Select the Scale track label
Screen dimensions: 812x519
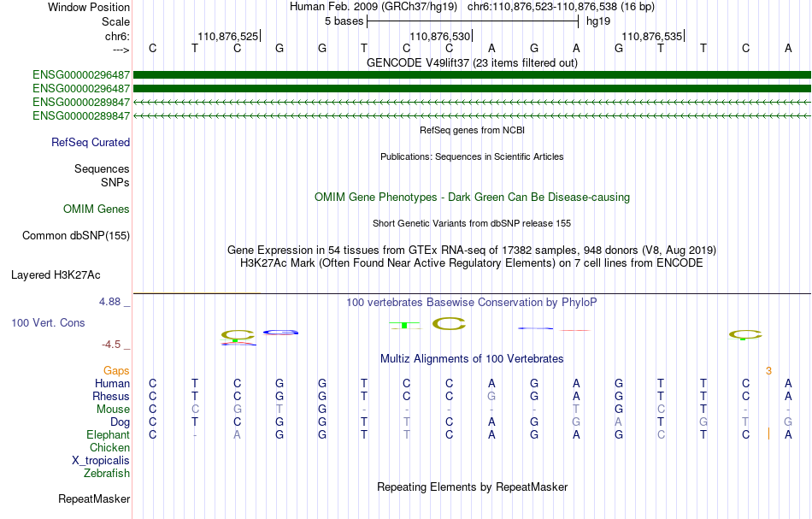pyautogui.click(x=115, y=21)
